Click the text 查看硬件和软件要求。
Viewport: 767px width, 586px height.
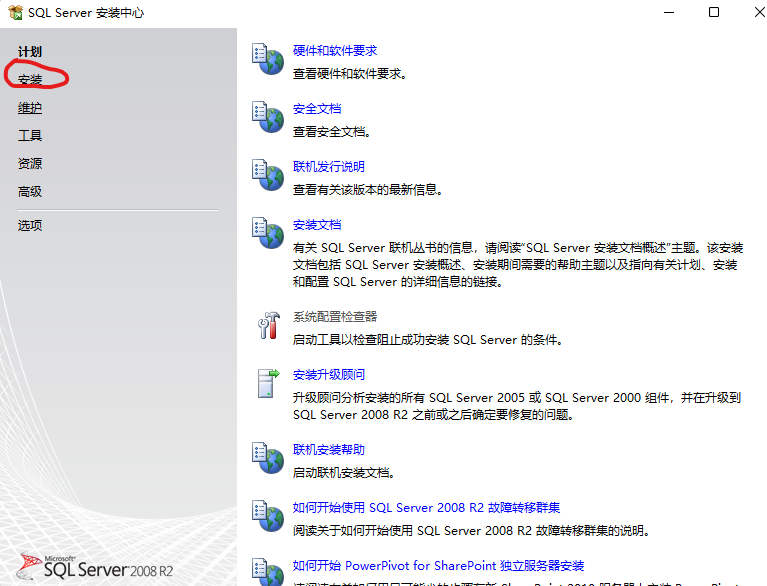click(x=350, y=74)
